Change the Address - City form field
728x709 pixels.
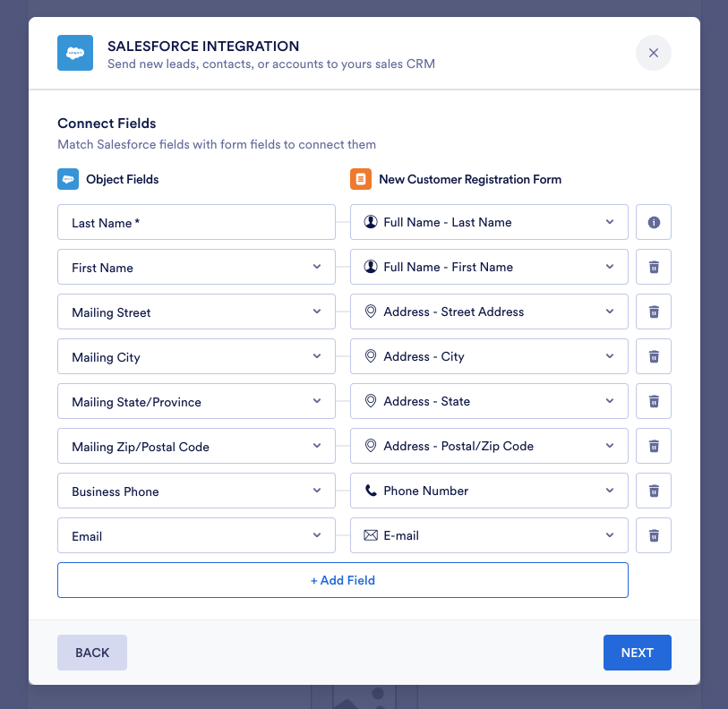coord(489,356)
